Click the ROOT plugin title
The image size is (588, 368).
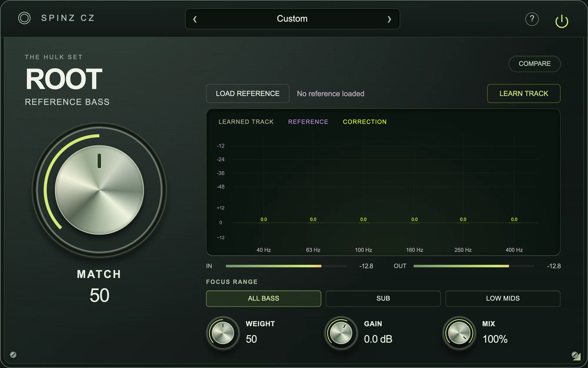[x=64, y=79]
